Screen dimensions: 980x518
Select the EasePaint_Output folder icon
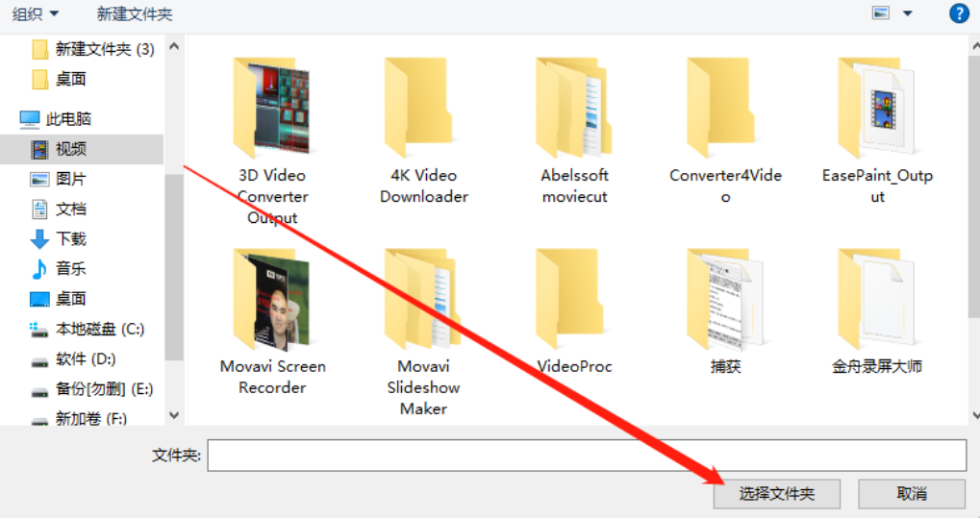[x=876, y=107]
